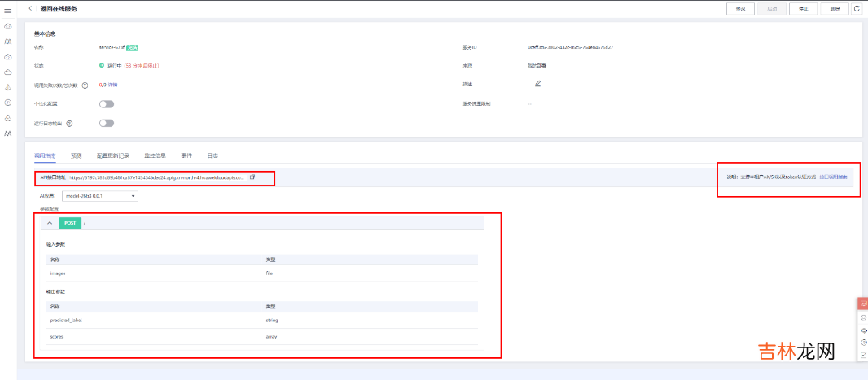Click the pencil edit icon next to 描述
868x380 pixels.
pos(538,84)
